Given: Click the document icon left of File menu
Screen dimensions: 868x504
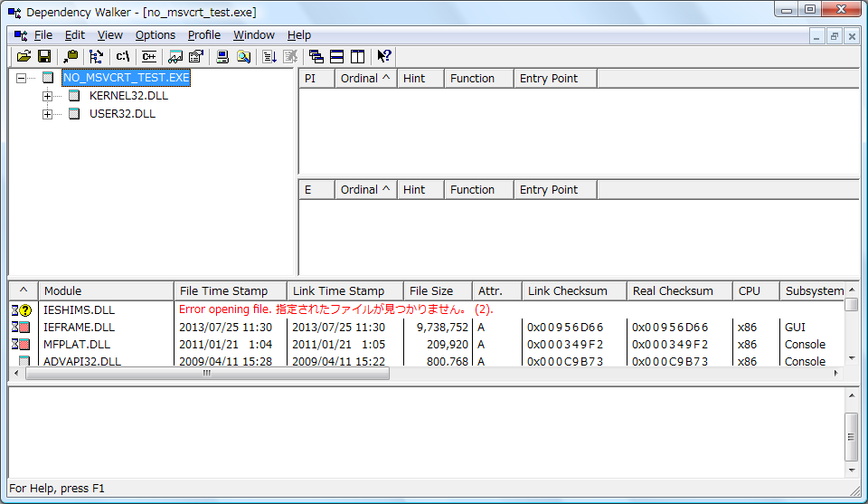Looking at the screenshot, I should (21, 35).
